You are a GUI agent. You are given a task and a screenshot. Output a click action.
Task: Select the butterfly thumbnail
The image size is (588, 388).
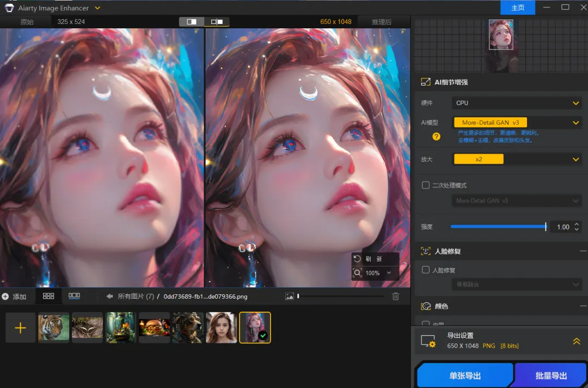pyautogui.click(x=87, y=328)
